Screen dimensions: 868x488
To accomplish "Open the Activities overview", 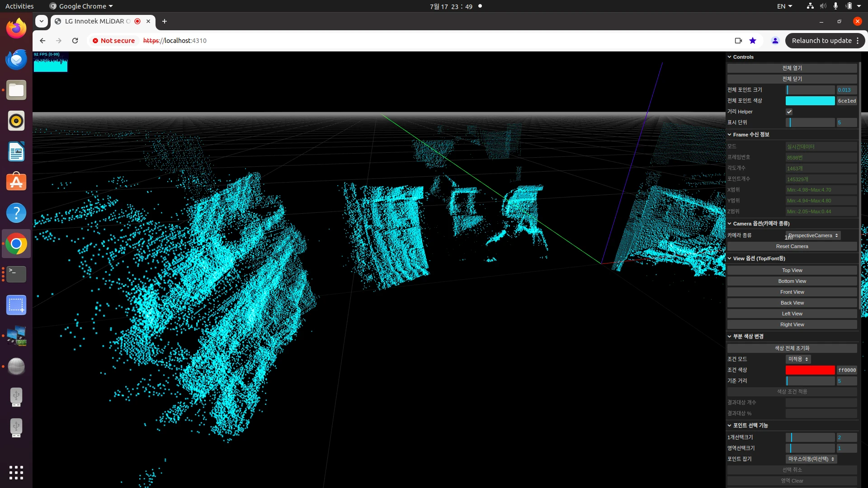I will point(19,6).
